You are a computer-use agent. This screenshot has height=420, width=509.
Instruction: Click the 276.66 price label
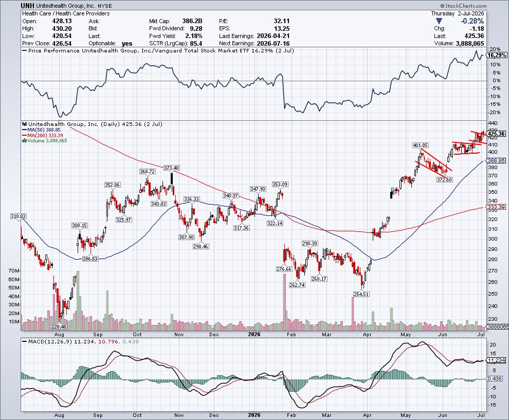[284, 269]
